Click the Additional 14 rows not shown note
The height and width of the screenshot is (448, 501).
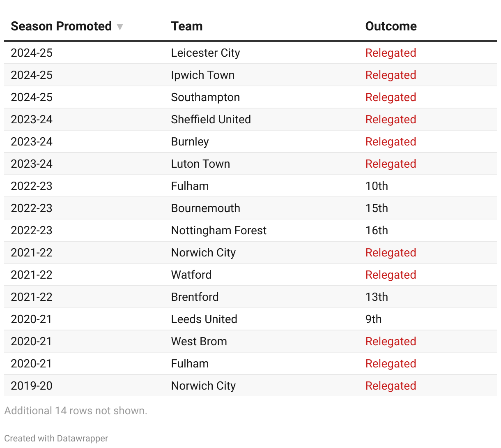(76, 411)
